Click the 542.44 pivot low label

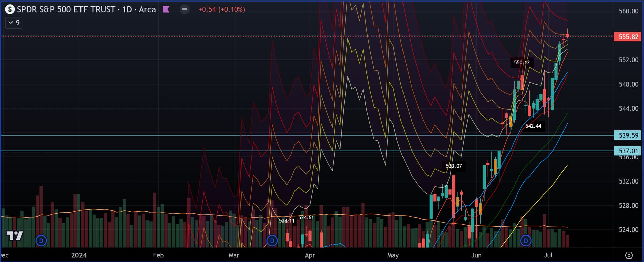[533, 126]
